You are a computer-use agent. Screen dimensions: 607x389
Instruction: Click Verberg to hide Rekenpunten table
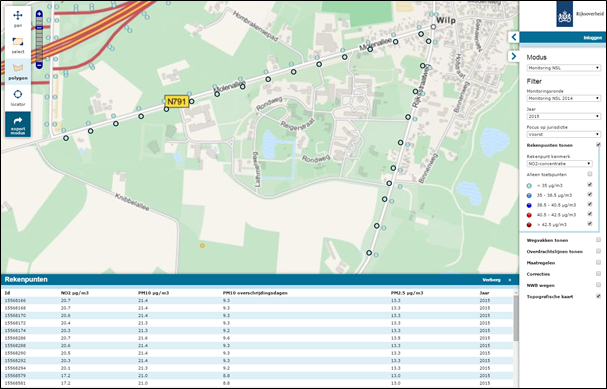pyautogui.click(x=491, y=279)
